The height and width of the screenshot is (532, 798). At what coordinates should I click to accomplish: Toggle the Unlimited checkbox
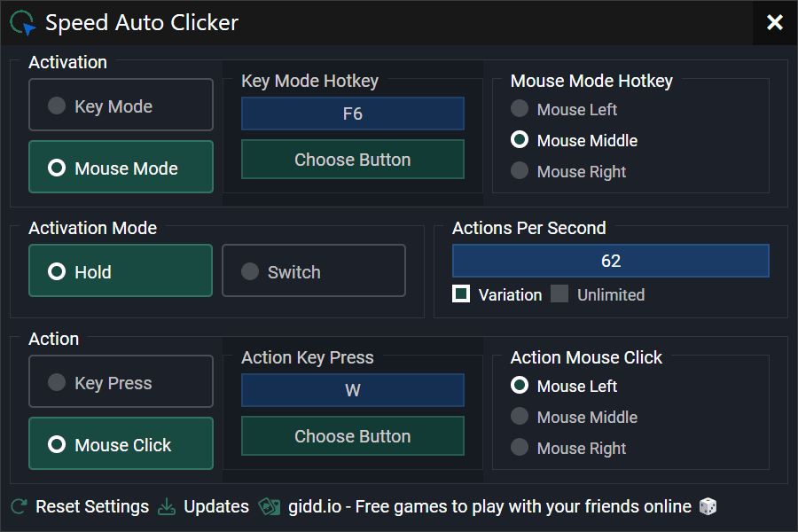tap(559, 294)
